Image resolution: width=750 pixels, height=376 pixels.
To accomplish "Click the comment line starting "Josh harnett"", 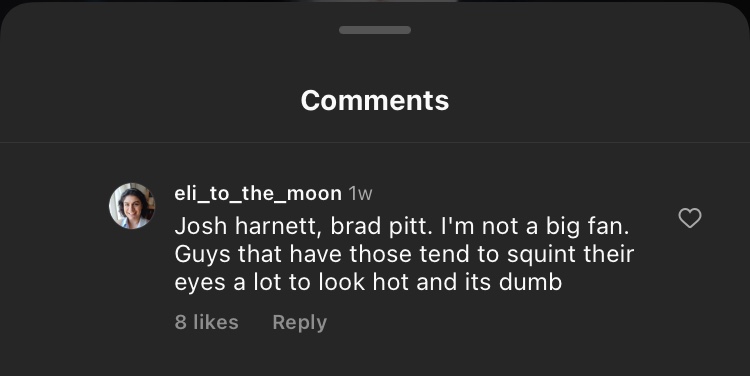I will point(402,226).
